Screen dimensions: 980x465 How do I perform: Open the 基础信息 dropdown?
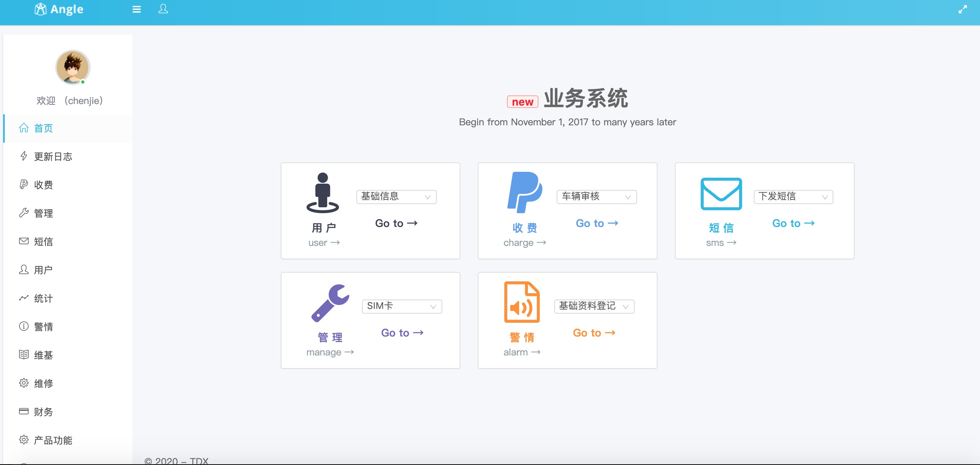click(395, 197)
